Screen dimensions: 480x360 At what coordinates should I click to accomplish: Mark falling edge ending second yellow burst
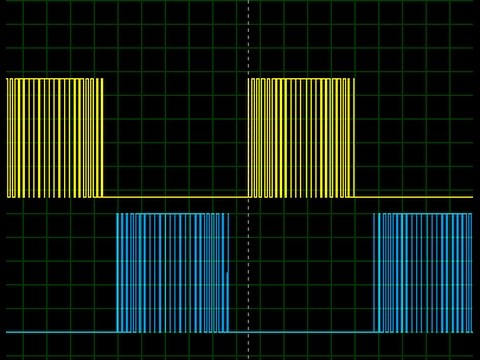tap(354, 138)
